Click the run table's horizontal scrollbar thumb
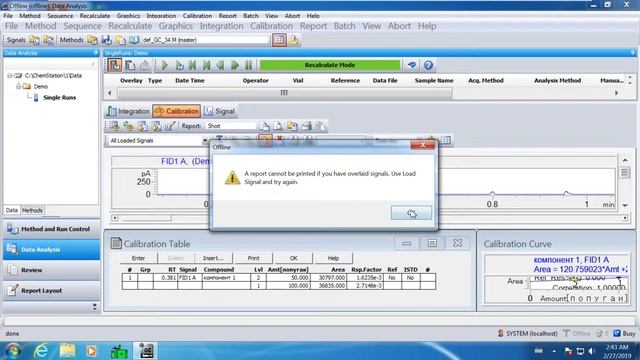 (x=284, y=93)
